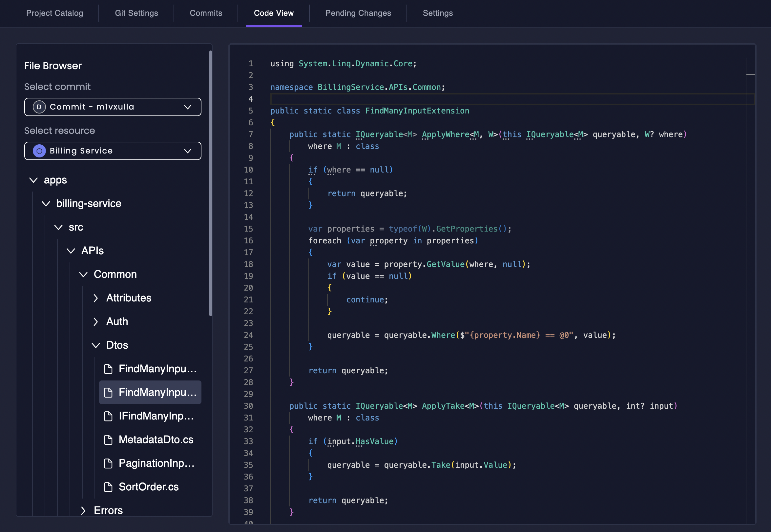771x532 pixels.
Task: Expand the Attributes folder
Action: [x=96, y=298]
